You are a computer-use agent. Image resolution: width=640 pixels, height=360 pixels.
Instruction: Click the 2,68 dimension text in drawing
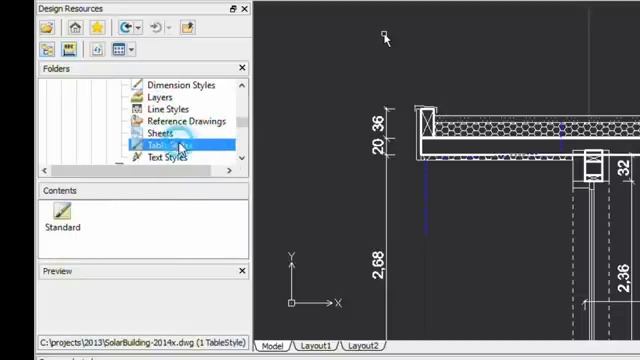coord(378,265)
